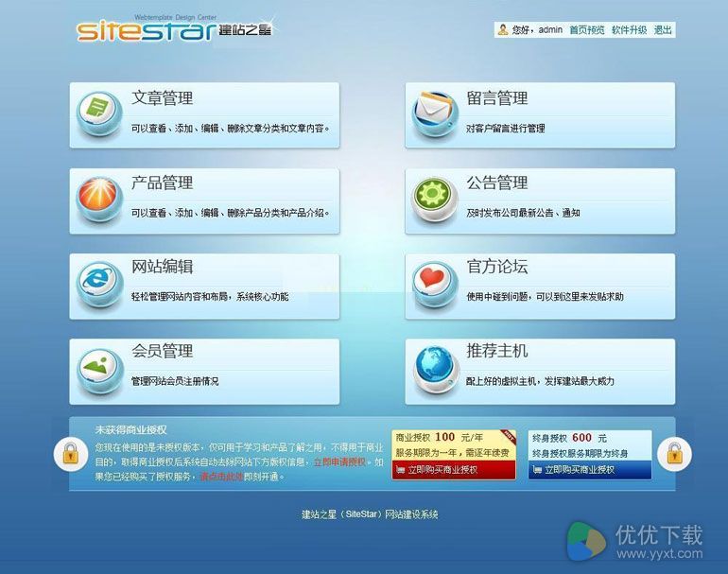728x574 pixels.
Task: Click red 立即购买商业授权 button for yearly license
Action: pyautogui.click(x=454, y=470)
